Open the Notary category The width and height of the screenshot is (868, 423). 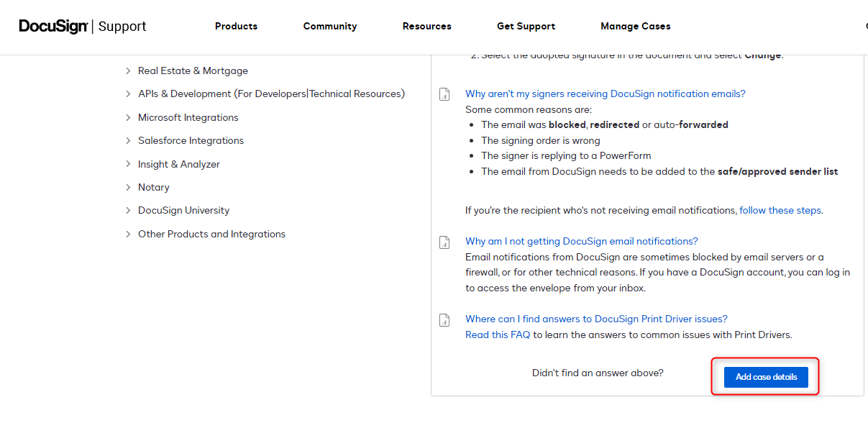[x=153, y=188]
